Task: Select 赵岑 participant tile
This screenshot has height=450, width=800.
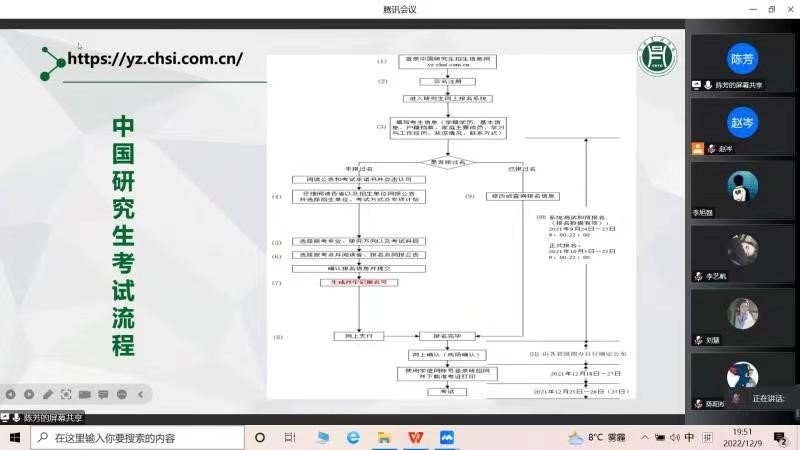Action: [742, 123]
